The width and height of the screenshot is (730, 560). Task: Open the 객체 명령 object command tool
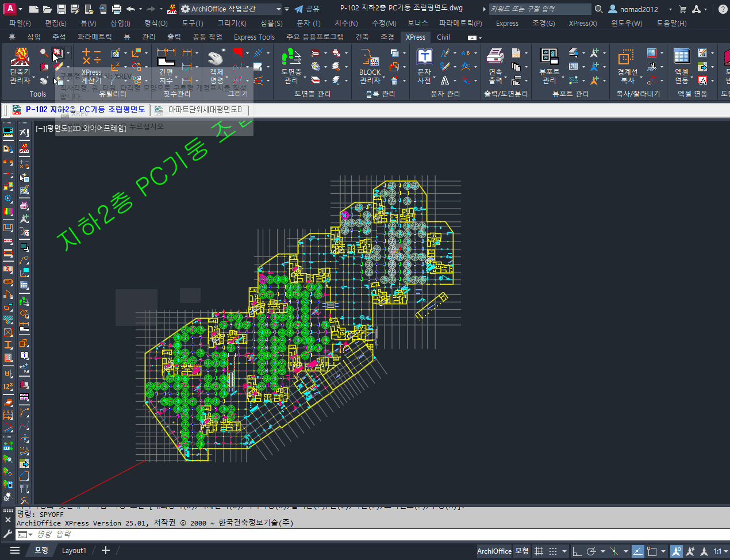[216, 66]
